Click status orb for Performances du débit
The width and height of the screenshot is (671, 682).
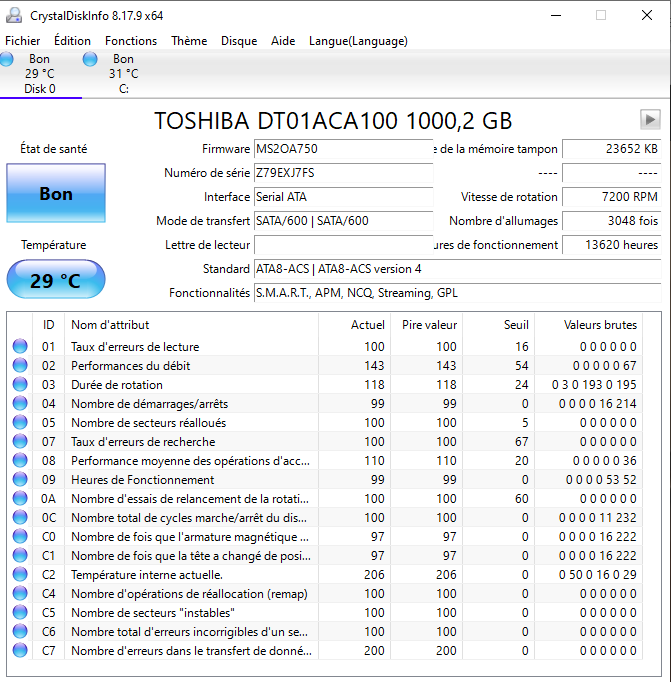tap(20, 365)
